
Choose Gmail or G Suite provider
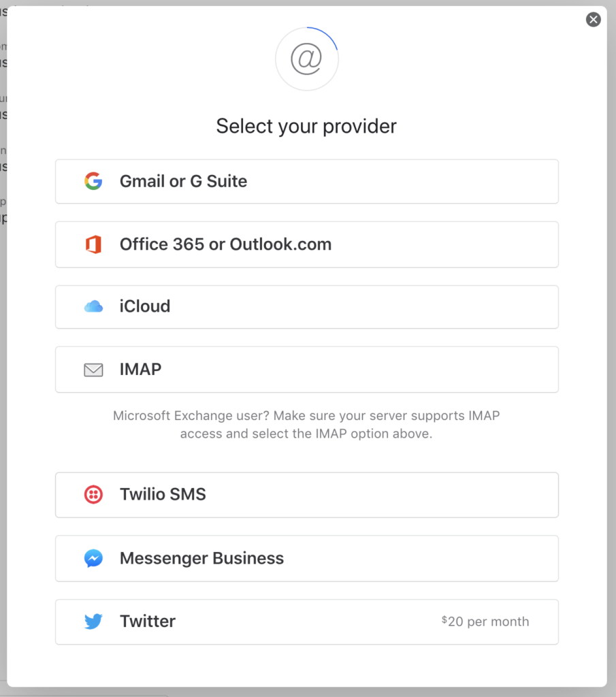tap(307, 181)
